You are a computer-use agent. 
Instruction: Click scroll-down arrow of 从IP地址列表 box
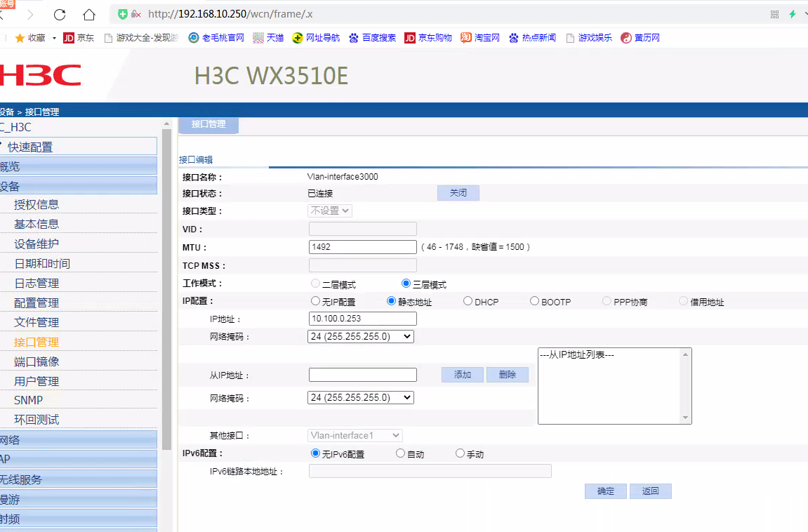(x=685, y=418)
